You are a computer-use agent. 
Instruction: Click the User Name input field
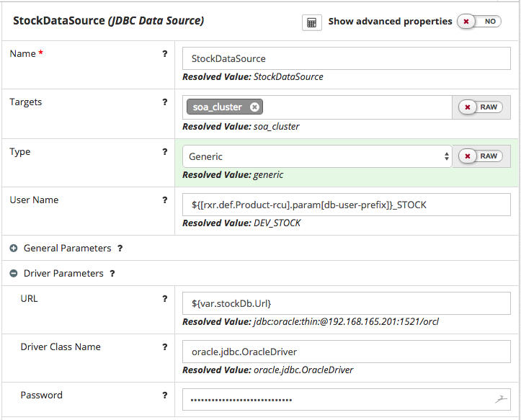pos(346,205)
